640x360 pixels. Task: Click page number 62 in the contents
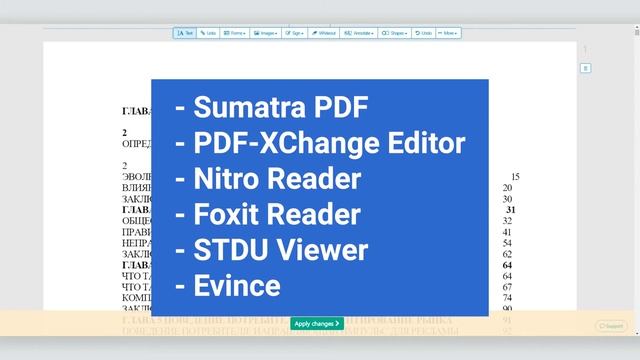507,254
